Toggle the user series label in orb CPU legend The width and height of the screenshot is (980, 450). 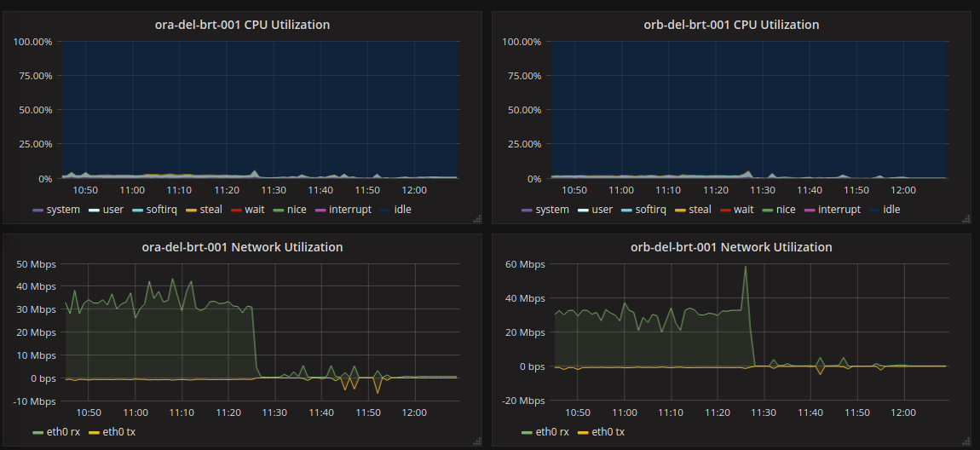point(602,210)
